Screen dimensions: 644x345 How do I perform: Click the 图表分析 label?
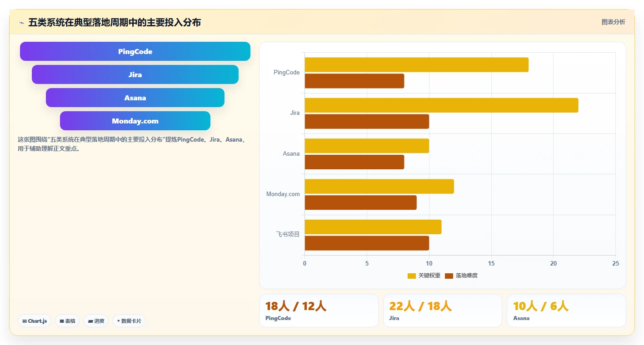(x=613, y=22)
